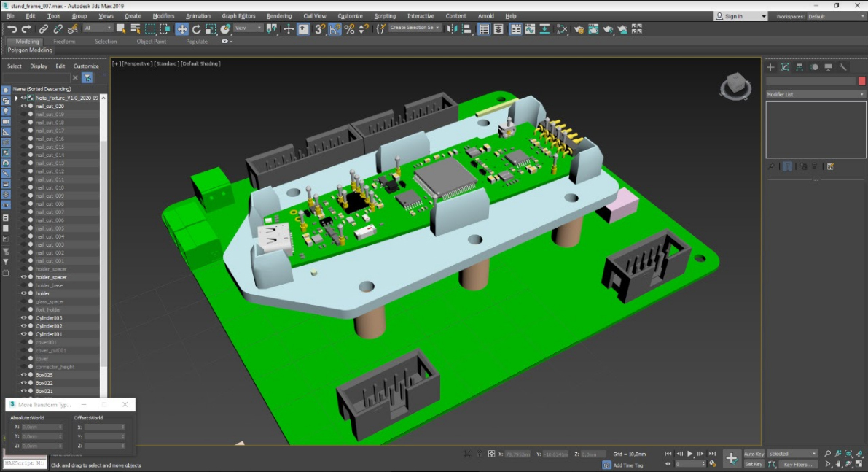Switch to the Freeform ribbon tab
Image resolution: width=868 pixels, height=472 pixels.
(64, 42)
